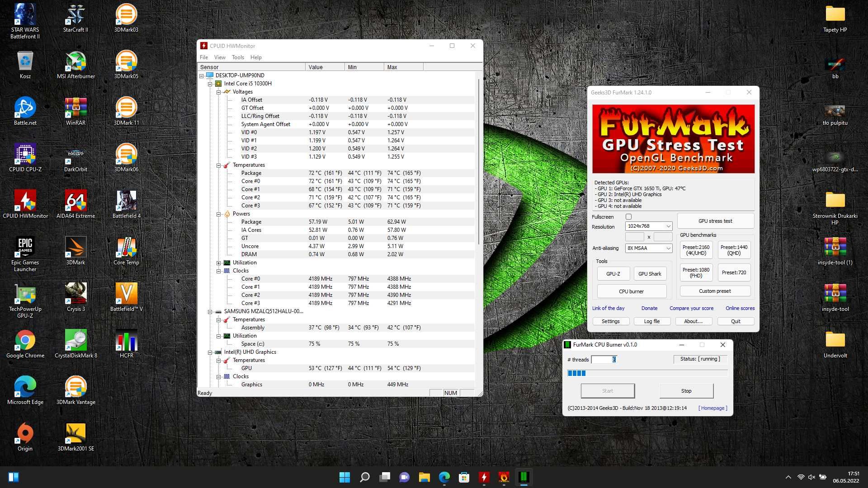Collapse the SAMSUNG MZALQ512HALU drive node
868x488 pixels.
tap(210, 312)
